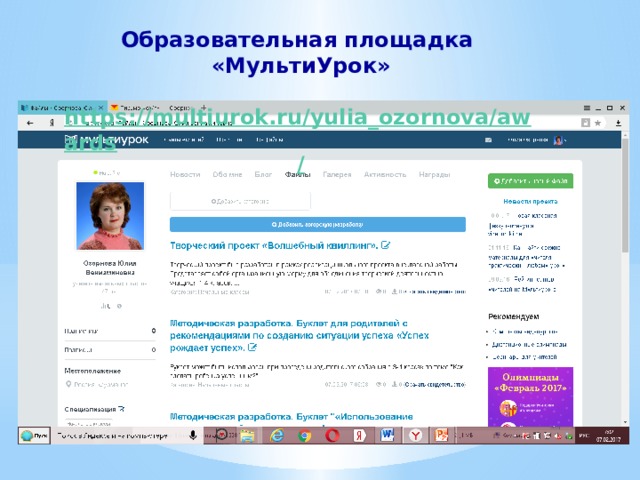Open 'Успех рождает успех' booklet title
640x480 pixels.
pos(299,336)
